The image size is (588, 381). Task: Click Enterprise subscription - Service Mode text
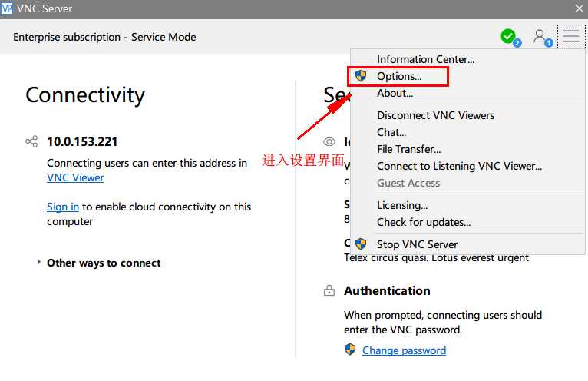click(104, 37)
